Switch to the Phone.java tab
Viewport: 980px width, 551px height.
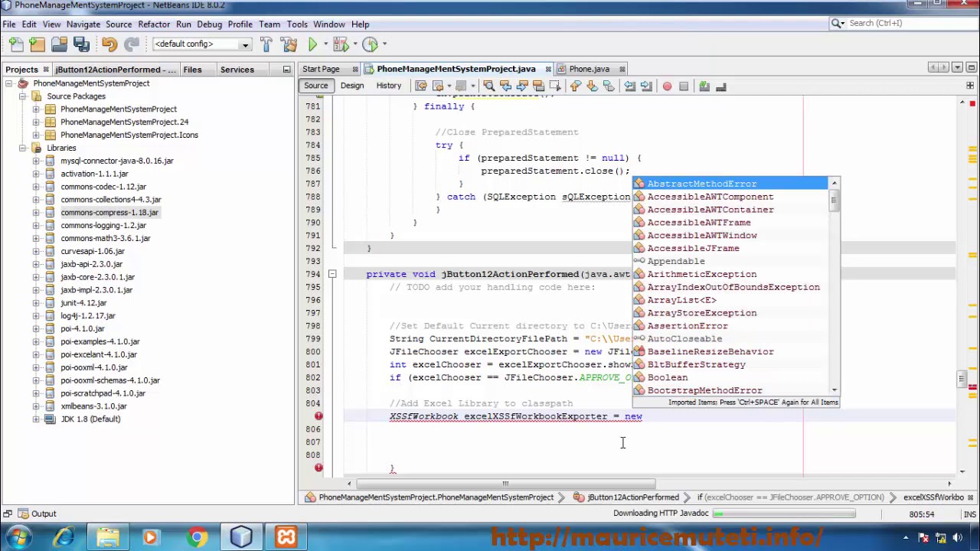[589, 69]
